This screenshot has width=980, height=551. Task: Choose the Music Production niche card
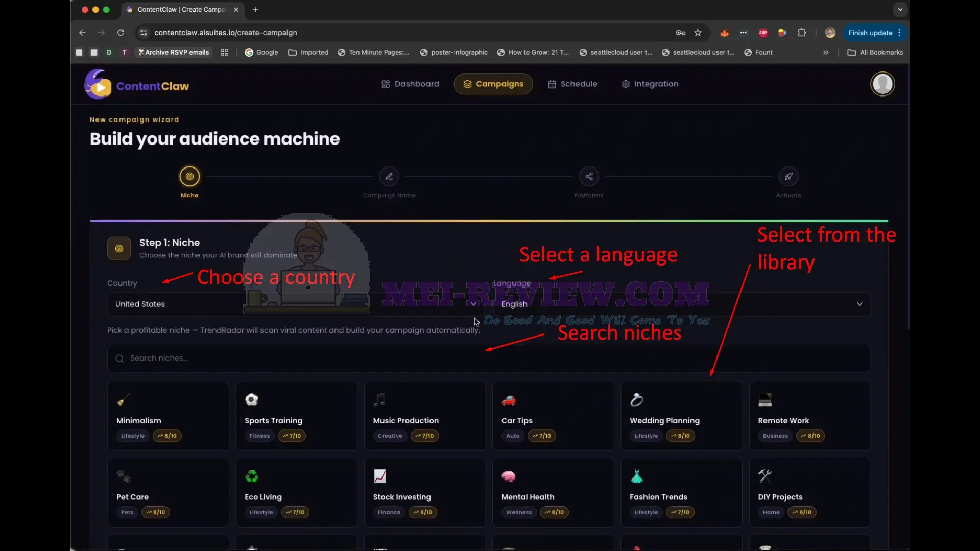click(x=425, y=416)
